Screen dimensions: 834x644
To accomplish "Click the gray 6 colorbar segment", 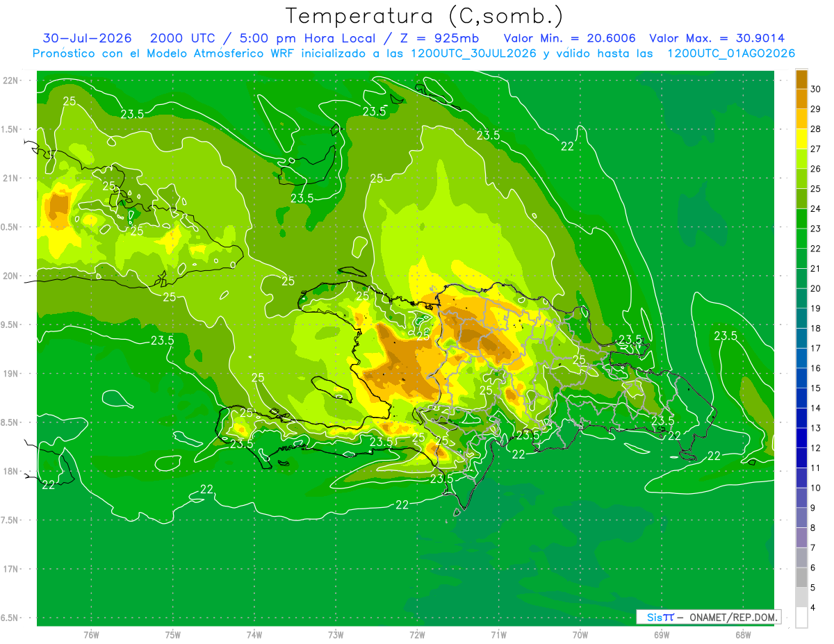I will pyautogui.click(x=801, y=558).
